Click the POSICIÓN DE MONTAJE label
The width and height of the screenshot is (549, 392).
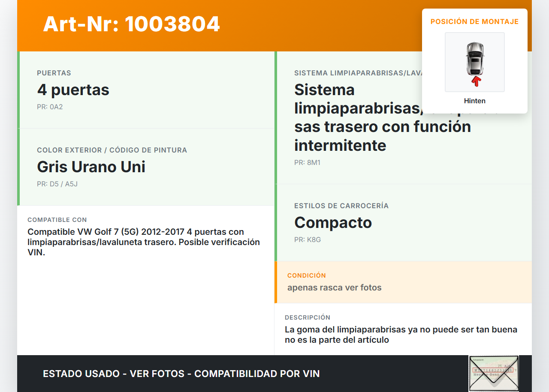tap(475, 21)
